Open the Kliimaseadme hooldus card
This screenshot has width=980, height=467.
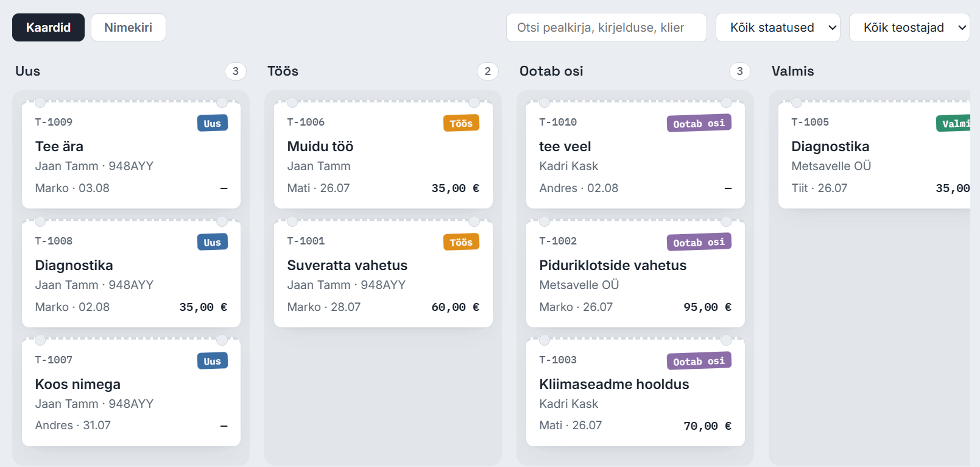pyautogui.click(x=635, y=393)
